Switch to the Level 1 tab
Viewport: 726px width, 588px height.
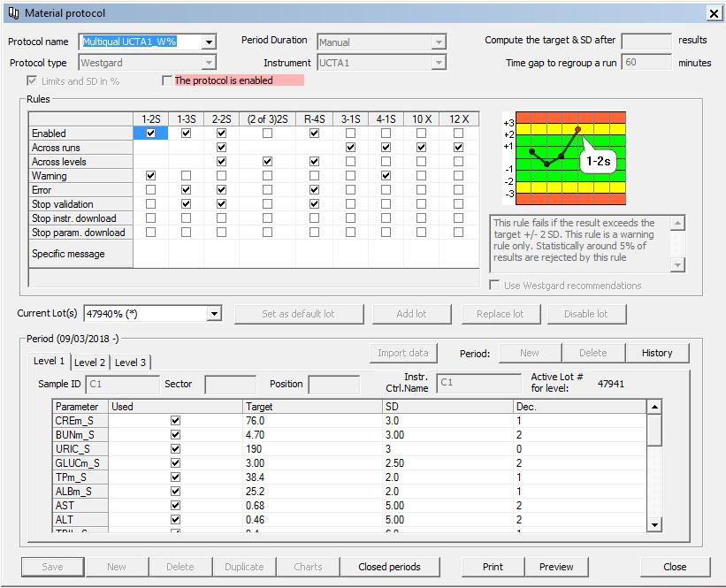click(50, 361)
